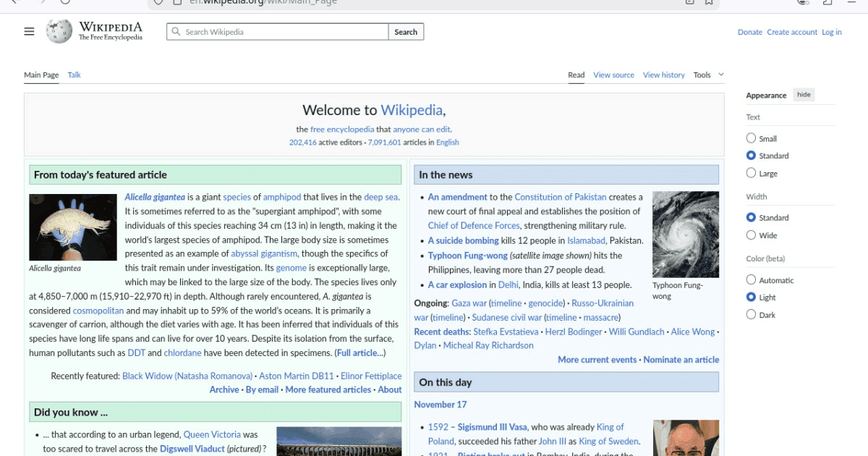Click the Wikipedia globe logo
This screenshot has width=868, height=456.
tap(59, 31)
